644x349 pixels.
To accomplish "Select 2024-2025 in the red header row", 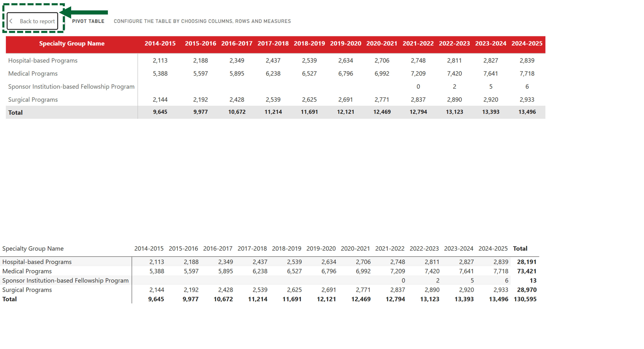I will coord(527,43).
